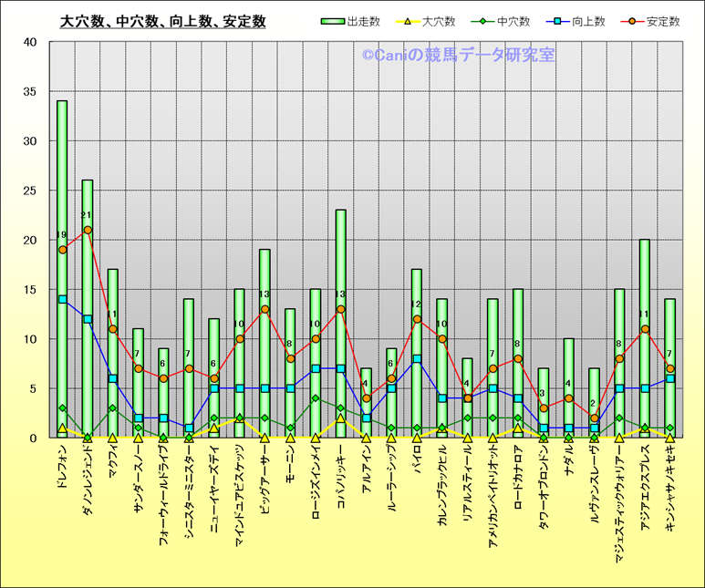Click the 40 value on the vertical axis

(x=30, y=42)
